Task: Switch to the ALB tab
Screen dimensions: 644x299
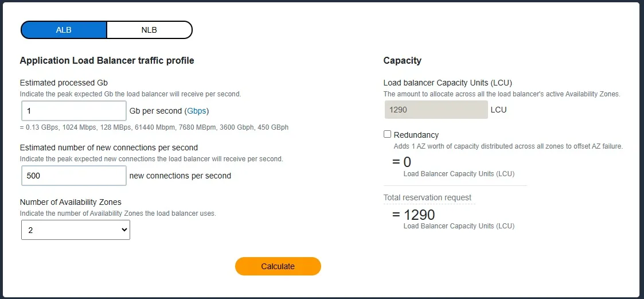Action: point(64,30)
